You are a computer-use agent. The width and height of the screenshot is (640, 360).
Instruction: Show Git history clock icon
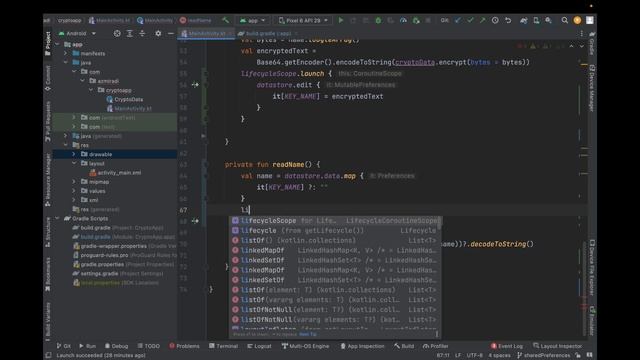[495, 20]
